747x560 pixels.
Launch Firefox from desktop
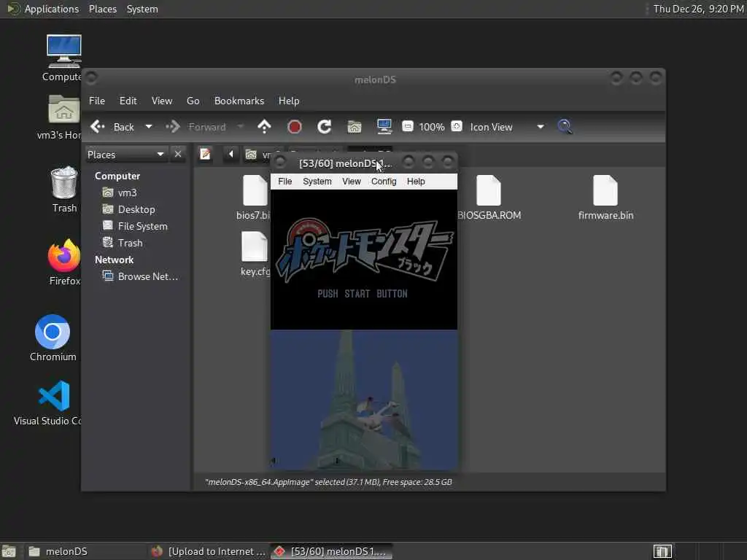pos(64,262)
